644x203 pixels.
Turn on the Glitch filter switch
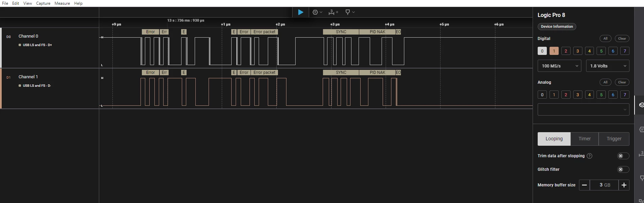(x=623, y=169)
